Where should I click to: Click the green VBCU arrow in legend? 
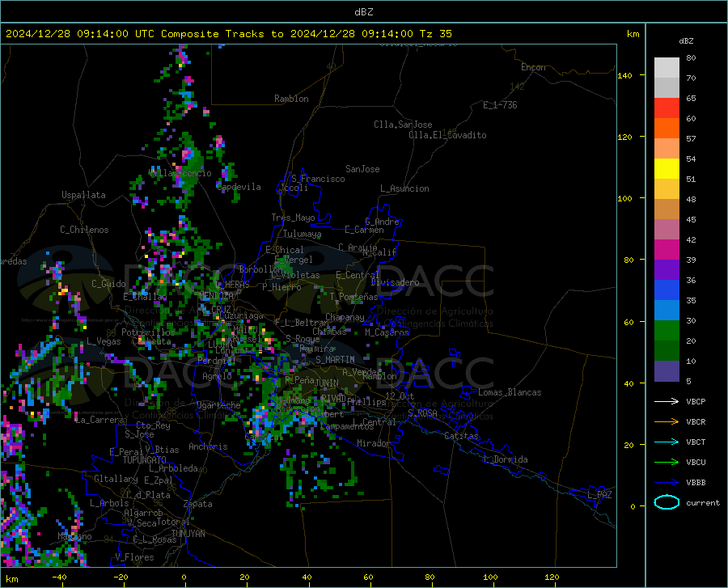click(x=667, y=462)
